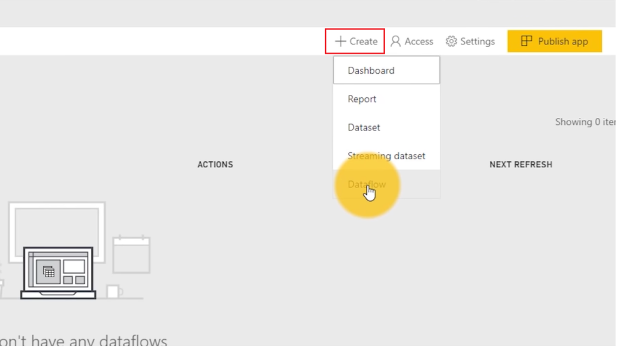Select Dashboard from the Create menu
The image size is (640, 364).
pos(371,71)
